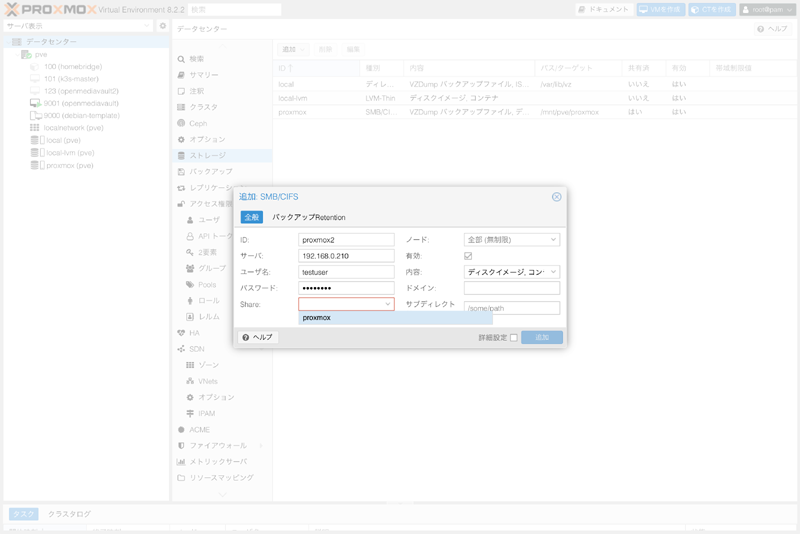Select proxmox (pve) storage icon in tree
The height and width of the screenshot is (534, 800).
tap(38, 165)
